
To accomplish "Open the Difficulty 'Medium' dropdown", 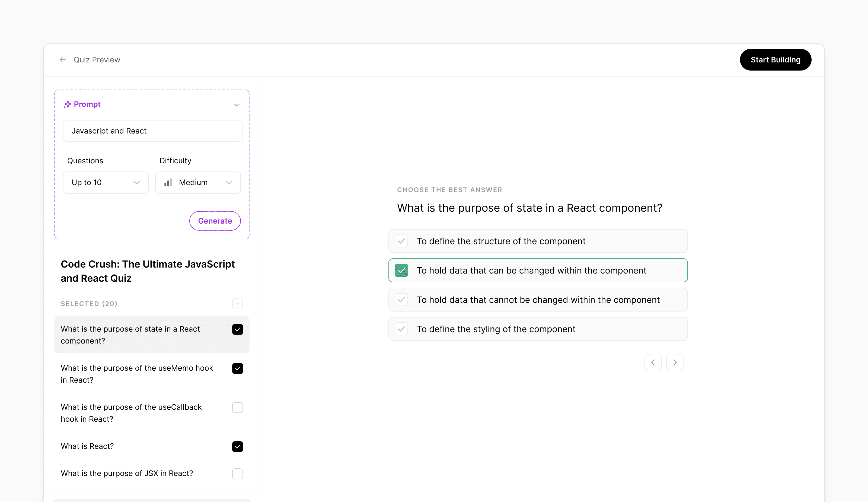I will pos(198,182).
